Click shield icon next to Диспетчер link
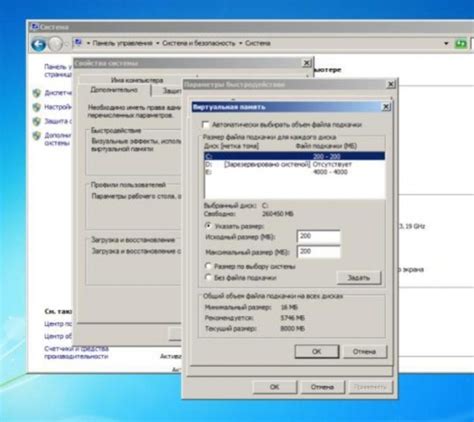This screenshot has width=474, height=422. click(x=37, y=93)
